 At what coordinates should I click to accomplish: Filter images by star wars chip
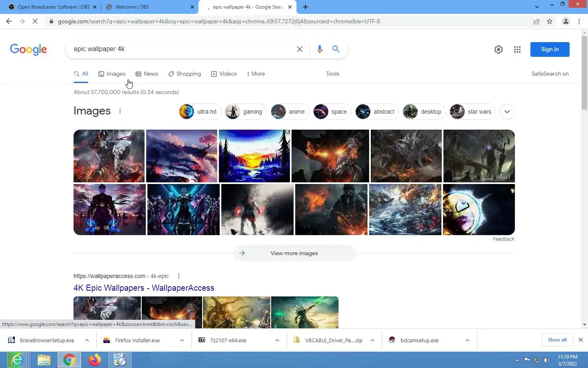point(473,112)
